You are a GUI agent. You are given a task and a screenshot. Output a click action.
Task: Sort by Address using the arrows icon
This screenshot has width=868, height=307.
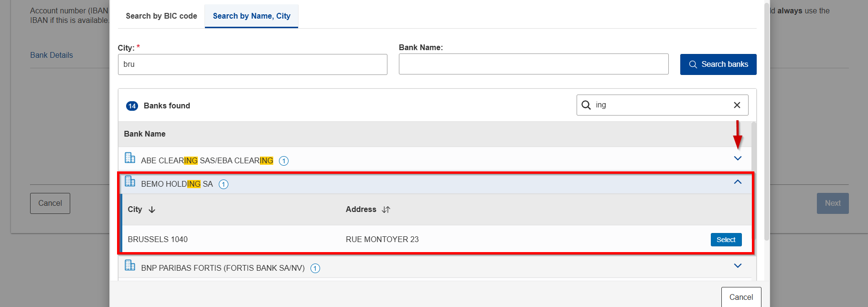click(386, 210)
